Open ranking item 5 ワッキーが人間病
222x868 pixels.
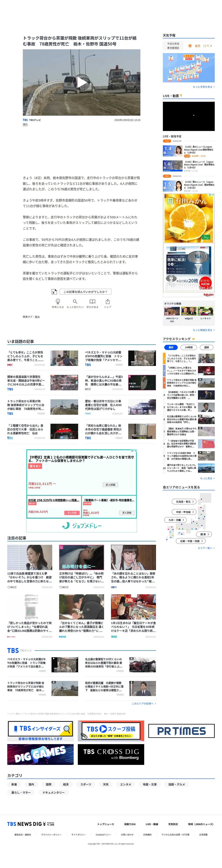click(189, 407)
